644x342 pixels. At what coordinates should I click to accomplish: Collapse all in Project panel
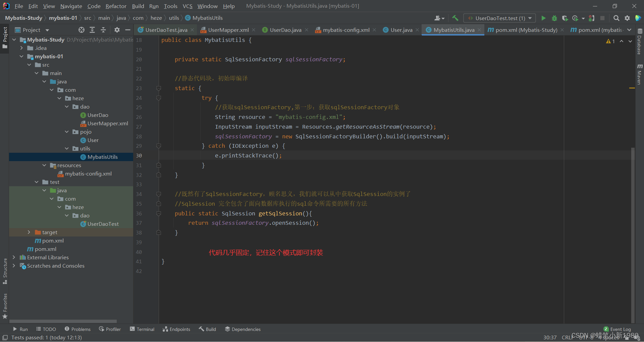(x=103, y=30)
